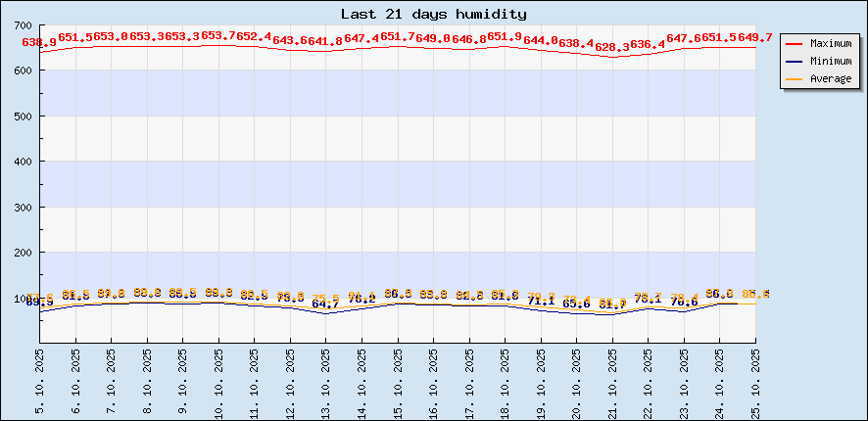Select the Average legend label

pyautogui.click(x=831, y=79)
